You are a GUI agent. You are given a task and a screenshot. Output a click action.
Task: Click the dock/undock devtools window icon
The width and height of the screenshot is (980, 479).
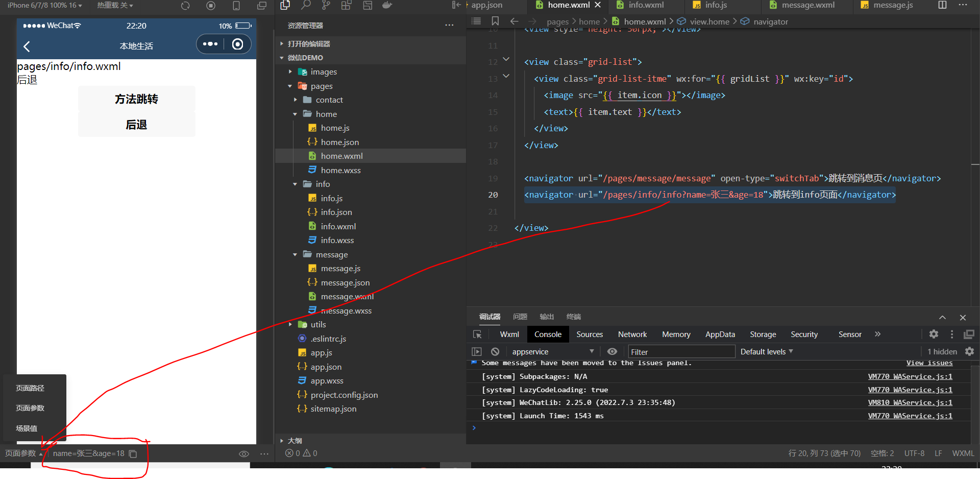pos(969,334)
